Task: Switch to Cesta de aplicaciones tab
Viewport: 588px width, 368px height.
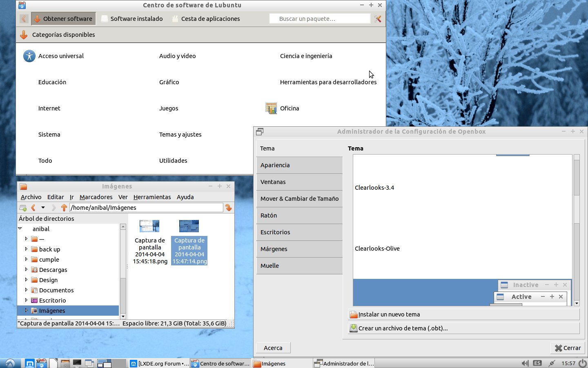Action: 206,19
